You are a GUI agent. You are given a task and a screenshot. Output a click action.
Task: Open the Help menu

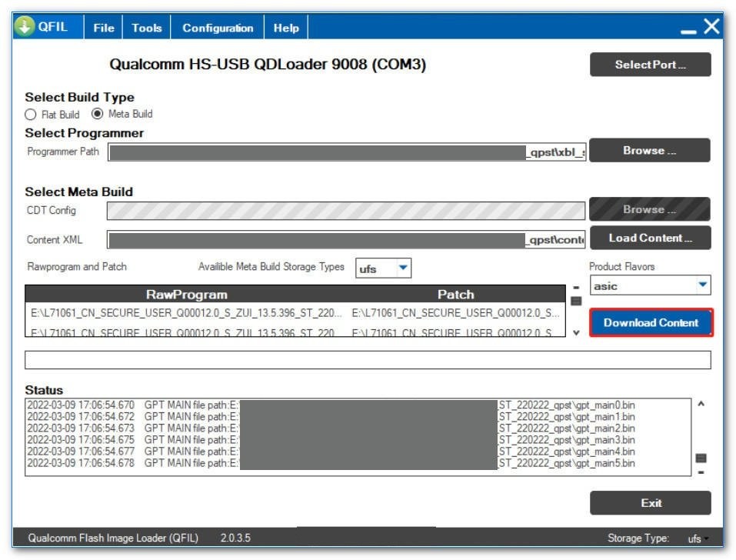click(286, 28)
